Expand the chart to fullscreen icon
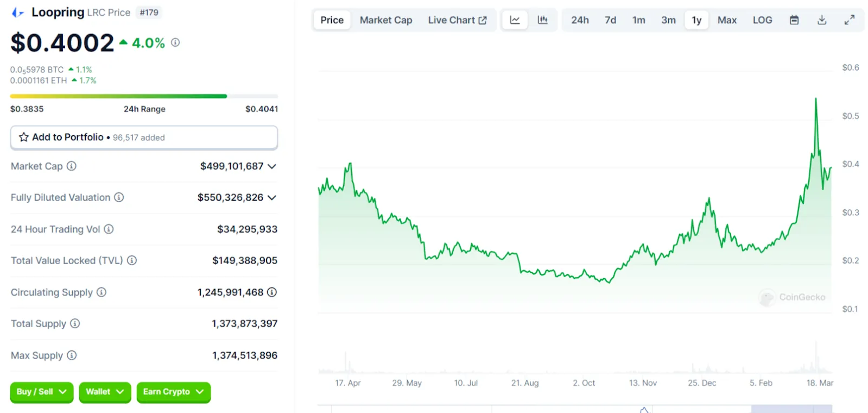This screenshot has width=868, height=413. click(849, 20)
